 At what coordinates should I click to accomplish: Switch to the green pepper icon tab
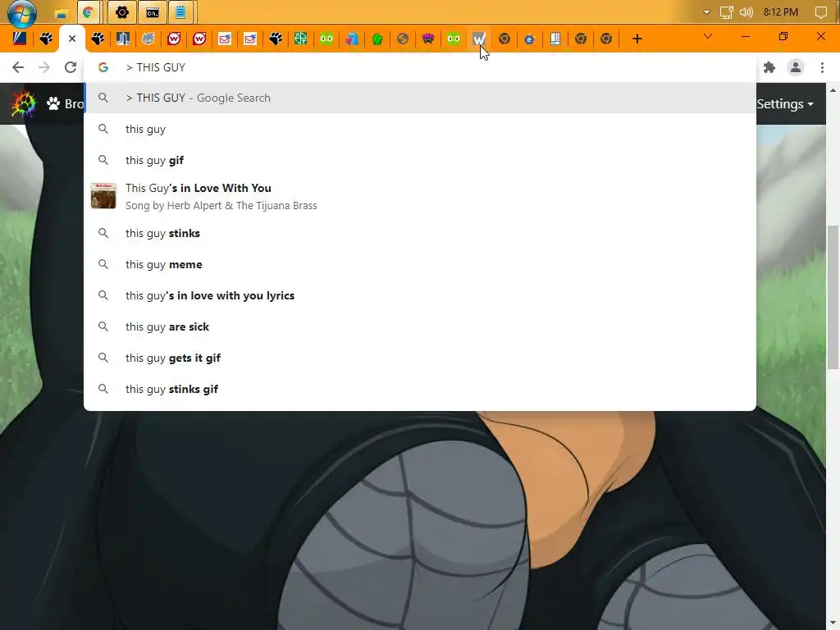pyautogui.click(x=377, y=39)
